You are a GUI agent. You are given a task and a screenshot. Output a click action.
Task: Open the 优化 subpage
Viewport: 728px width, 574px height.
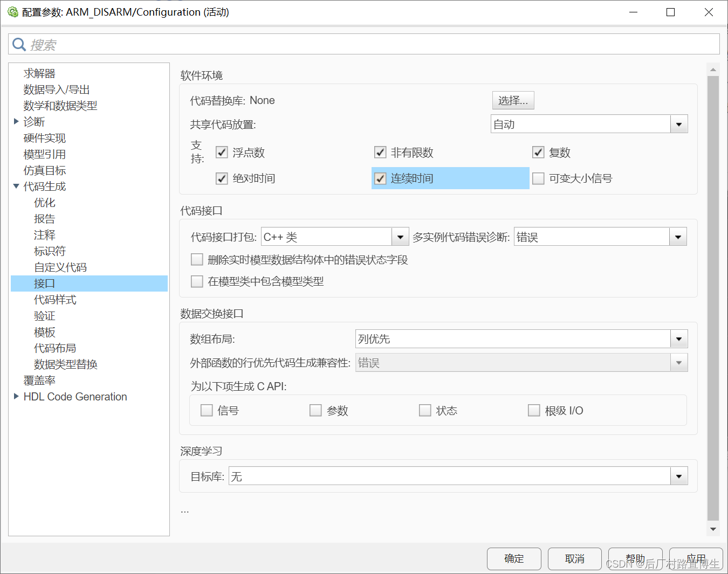(x=45, y=203)
